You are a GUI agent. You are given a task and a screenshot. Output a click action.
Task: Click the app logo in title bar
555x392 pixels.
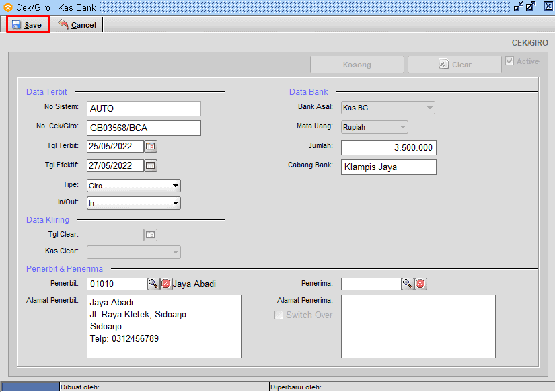[8, 7]
